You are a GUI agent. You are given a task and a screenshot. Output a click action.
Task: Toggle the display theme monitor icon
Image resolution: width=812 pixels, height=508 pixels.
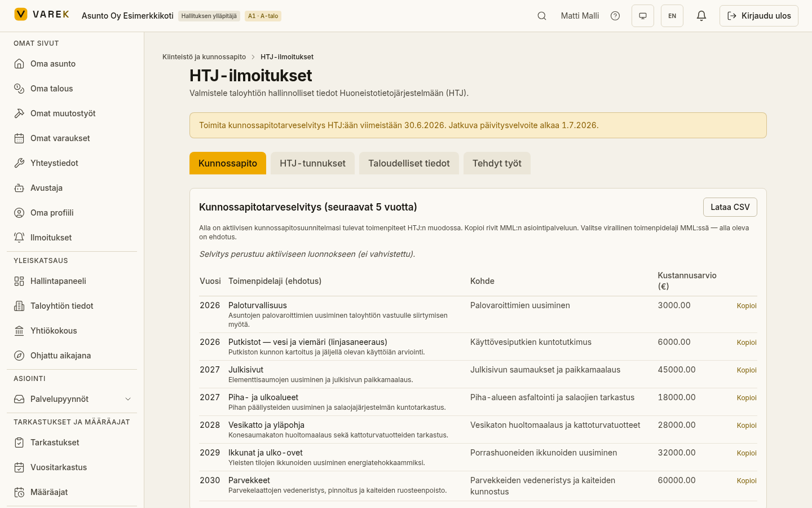point(643,16)
